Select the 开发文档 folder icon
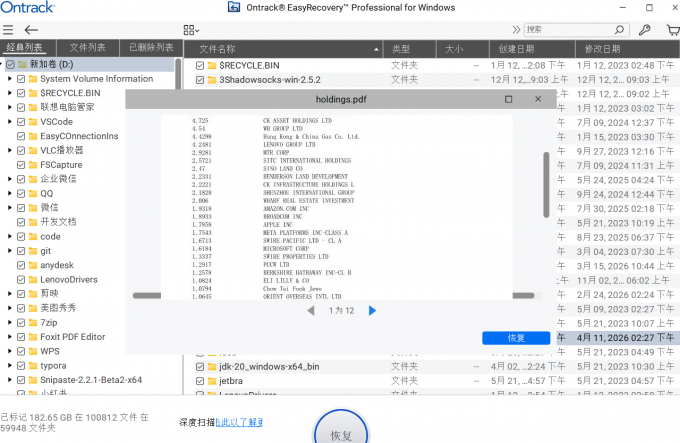 [33, 222]
